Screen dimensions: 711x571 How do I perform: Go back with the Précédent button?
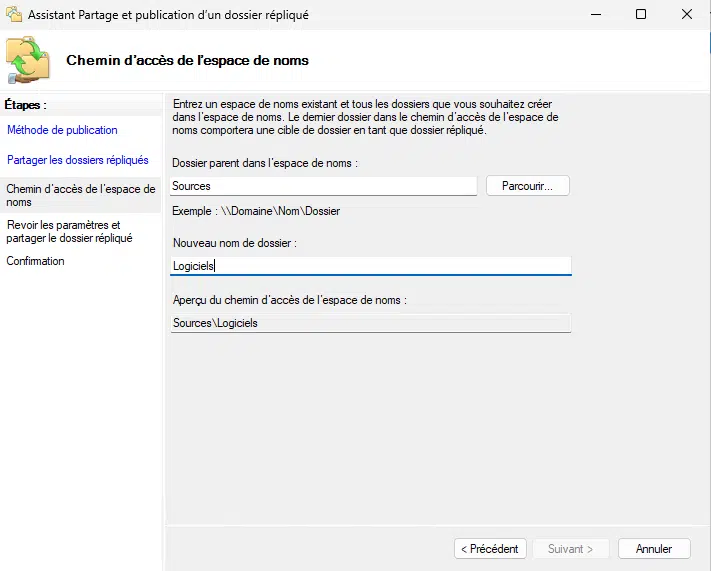[x=490, y=549]
